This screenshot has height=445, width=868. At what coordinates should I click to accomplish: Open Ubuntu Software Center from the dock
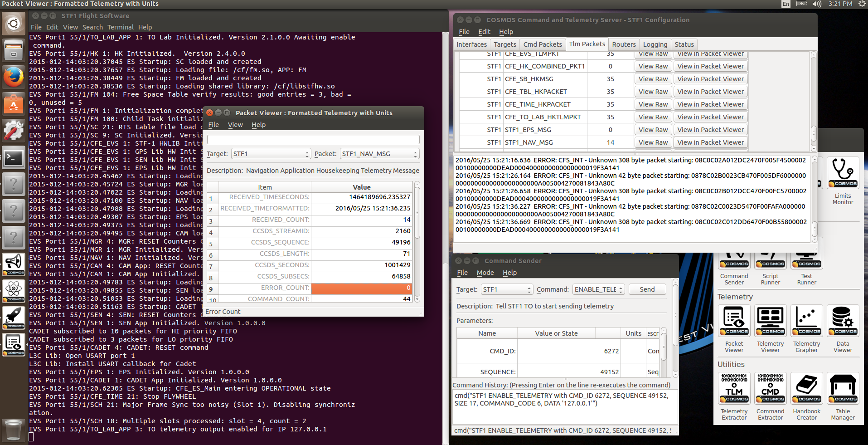click(x=14, y=103)
